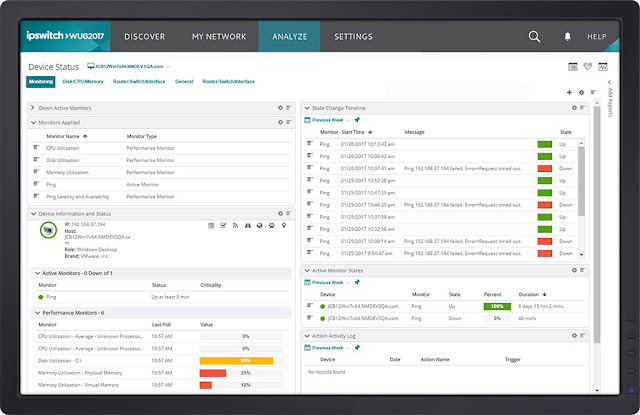Image resolution: width=640 pixels, height=415 pixels.
Task: Click the notification bell icon
Action: pyautogui.click(x=567, y=37)
